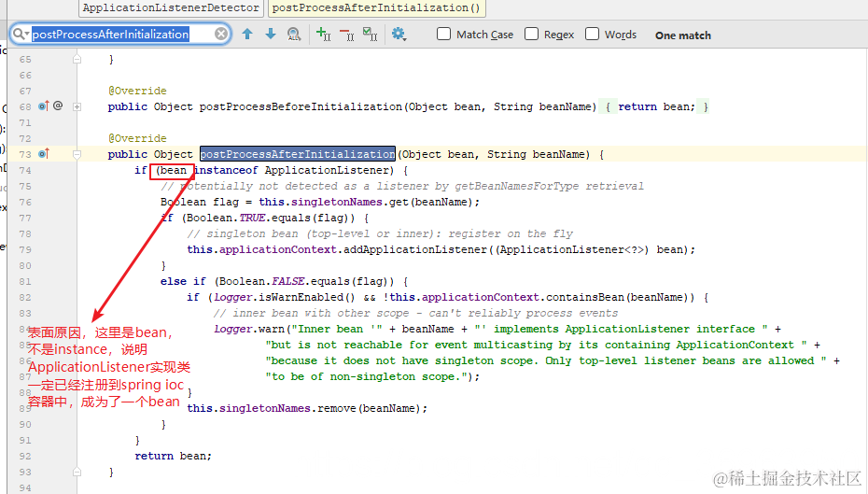Click the One match search result label
This screenshot has width=868, height=494.
coord(683,35)
